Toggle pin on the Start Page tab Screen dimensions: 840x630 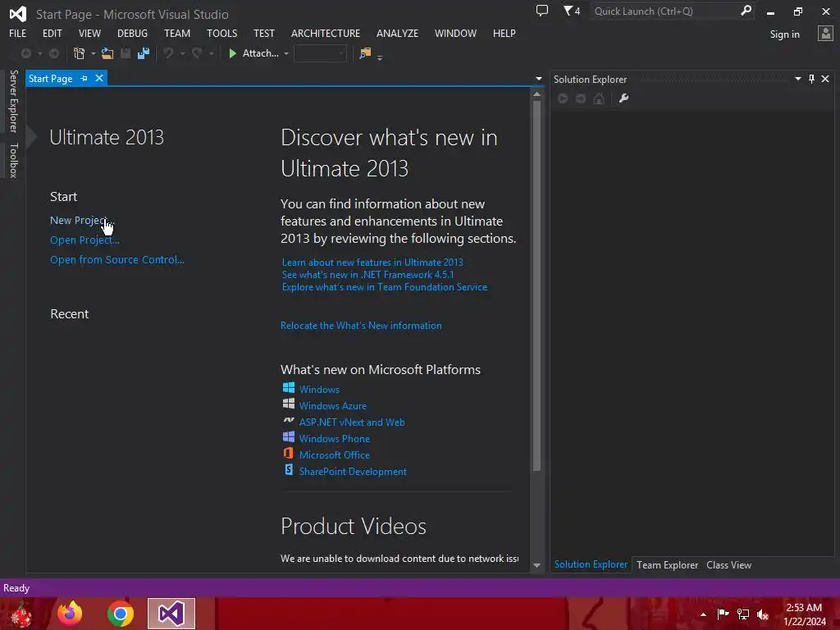[x=84, y=78]
